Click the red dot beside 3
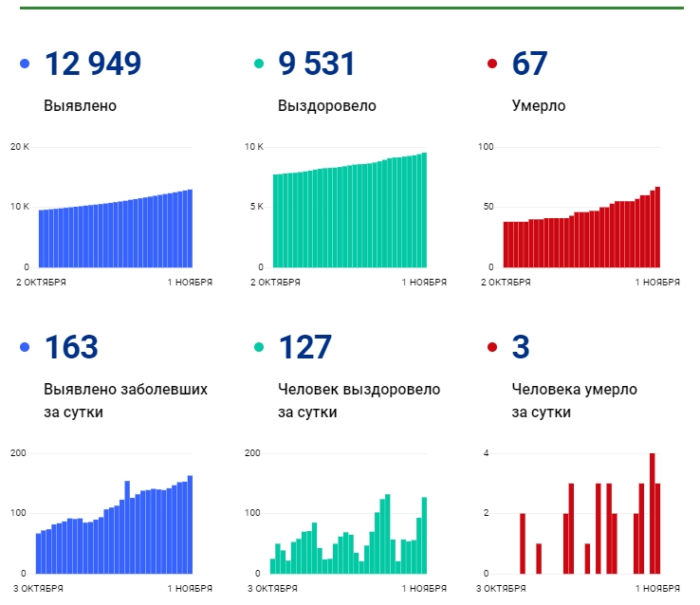Viewport: 700px width, 605px height. [492, 347]
